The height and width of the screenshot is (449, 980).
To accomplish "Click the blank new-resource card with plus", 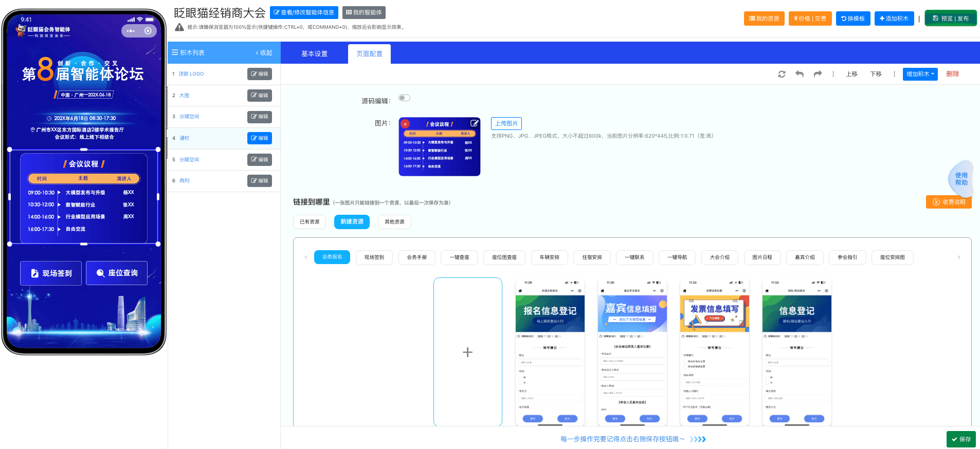I will tap(467, 352).
